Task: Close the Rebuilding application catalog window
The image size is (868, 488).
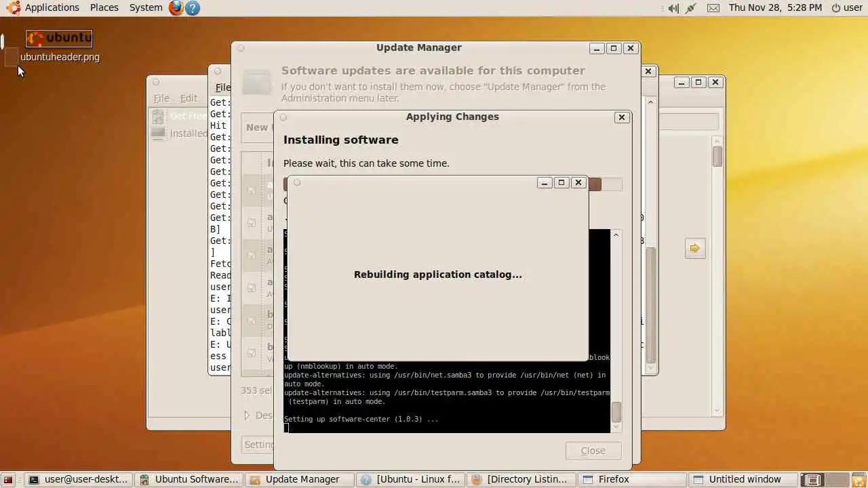Action: pyautogui.click(x=578, y=182)
